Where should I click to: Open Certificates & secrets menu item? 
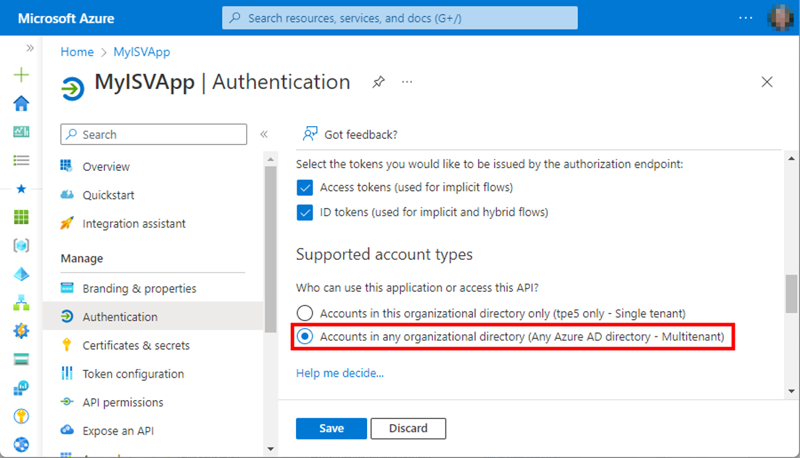click(x=135, y=345)
